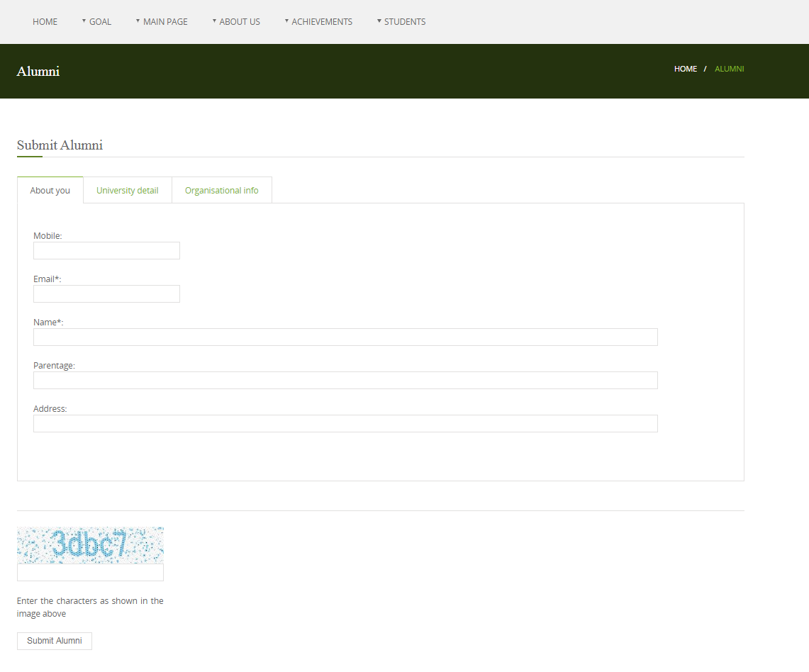This screenshot has height=672, width=809.
Task: Click the ALUMNI breadcrumb link
Action: pyautogui.click(x=729, y=69)
